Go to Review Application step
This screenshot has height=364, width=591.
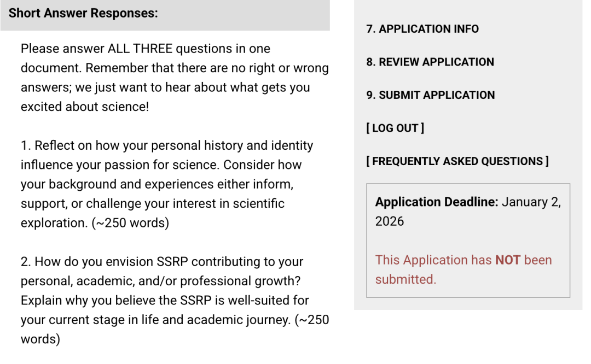[x=430, y=62]
